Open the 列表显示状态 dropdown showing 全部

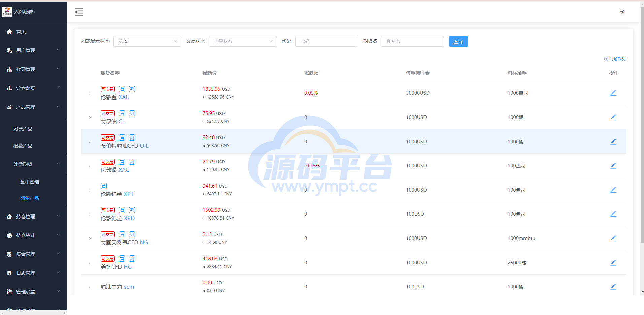click(147, 41)
